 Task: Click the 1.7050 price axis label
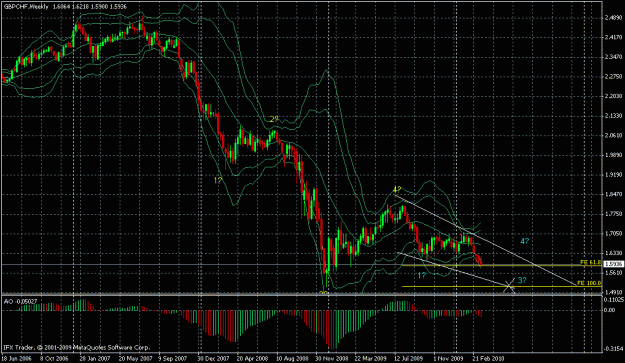613,233
